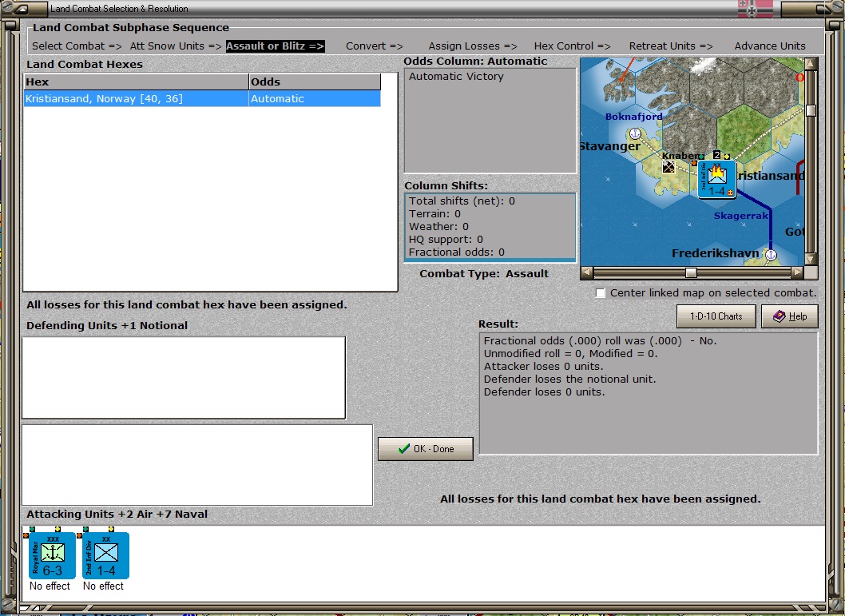
Task: Click the map's scroll down arrow
Action: tap(811, 259)
